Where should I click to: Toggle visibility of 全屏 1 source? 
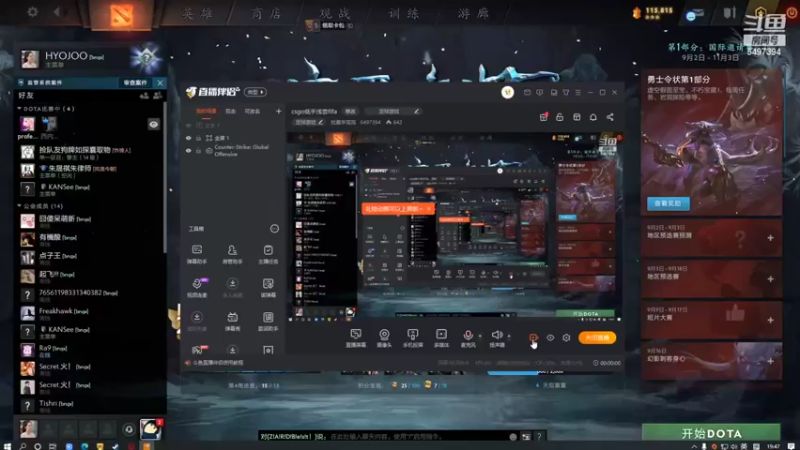click(x=188, y=138)
